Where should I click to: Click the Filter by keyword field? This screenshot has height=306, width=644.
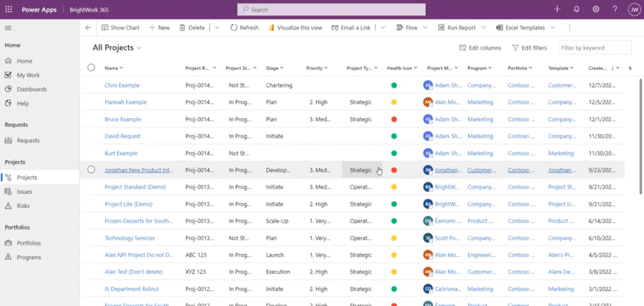[x=594, y=48]
